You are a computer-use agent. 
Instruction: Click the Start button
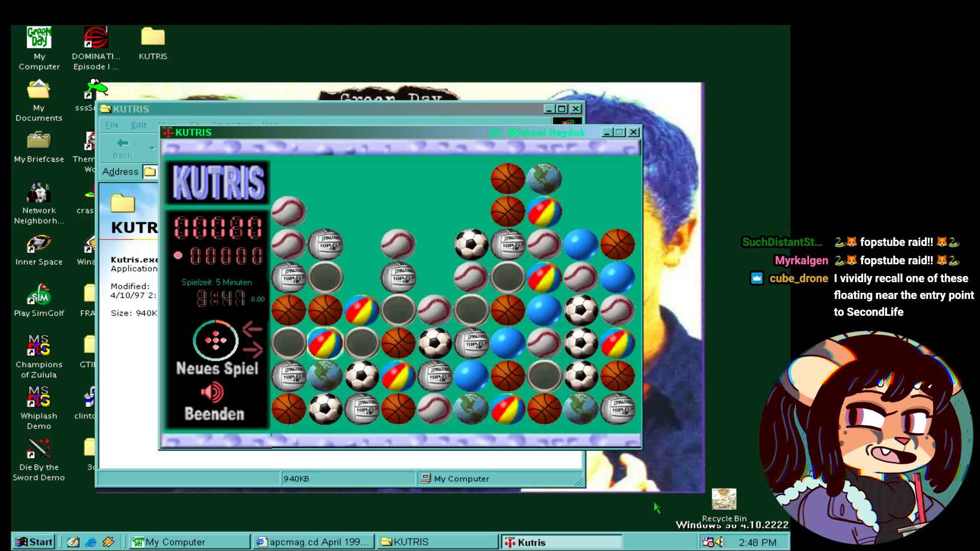coord(34,542)
